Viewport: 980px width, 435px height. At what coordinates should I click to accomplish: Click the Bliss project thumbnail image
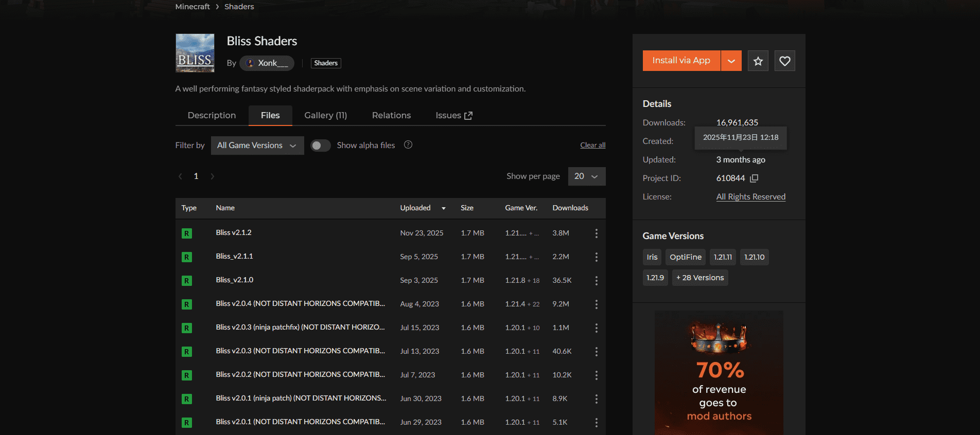tap(195, 53)
